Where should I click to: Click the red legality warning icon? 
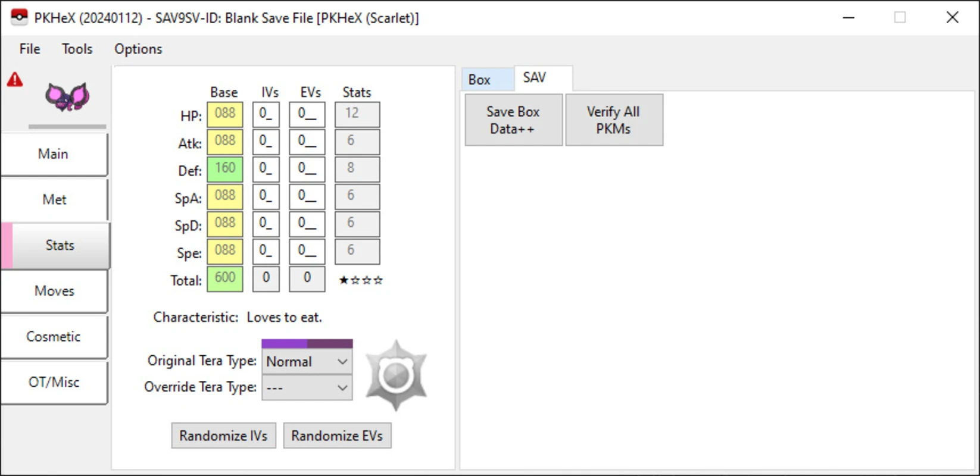(15, 80)
